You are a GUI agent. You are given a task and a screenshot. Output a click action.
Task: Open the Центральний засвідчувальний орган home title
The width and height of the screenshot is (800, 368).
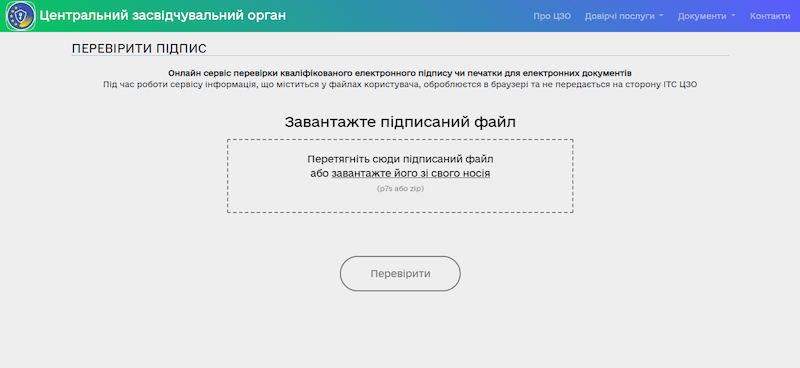tap(163, 16)
